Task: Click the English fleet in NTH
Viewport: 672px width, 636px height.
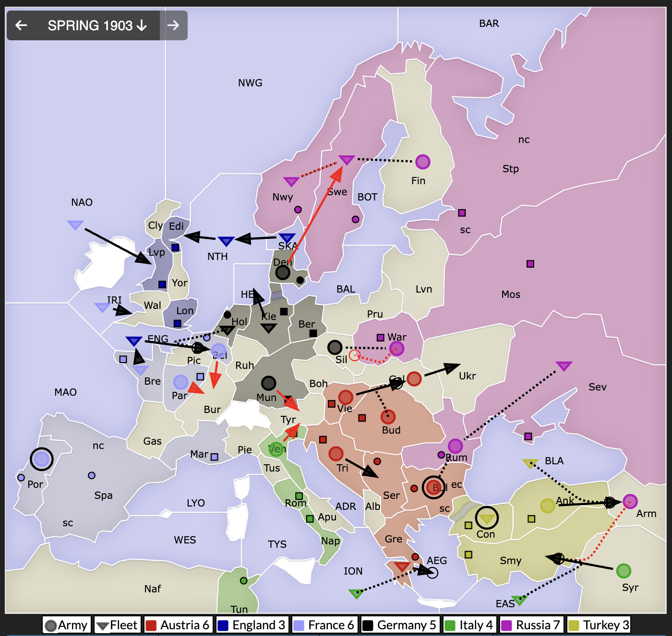Action: click(226, 241)
